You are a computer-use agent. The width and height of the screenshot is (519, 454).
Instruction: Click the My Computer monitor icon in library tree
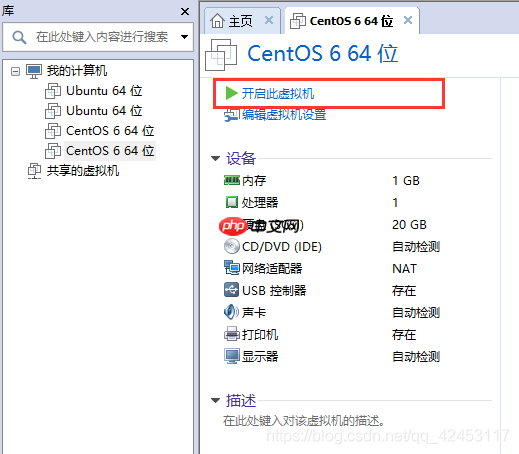[34, 71]
